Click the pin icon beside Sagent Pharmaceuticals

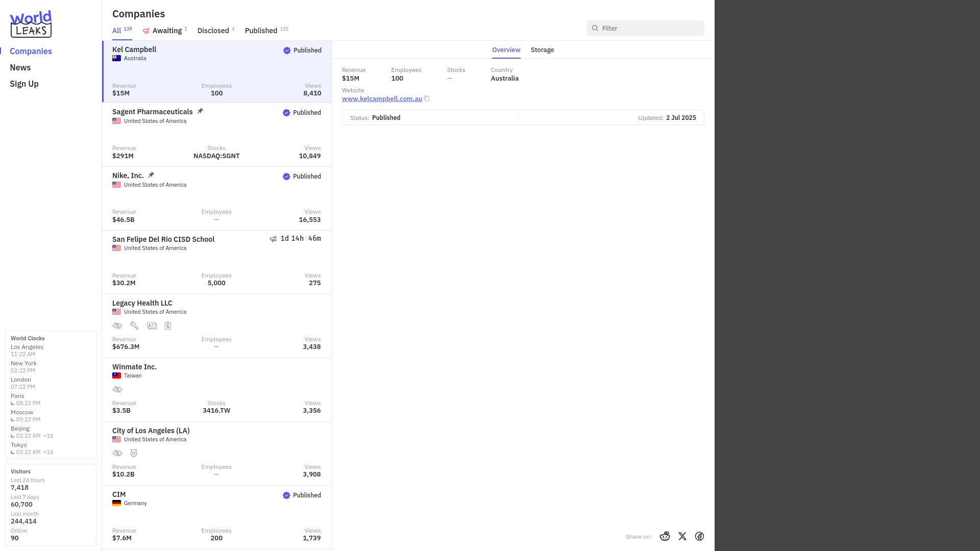pyautogui.click(x=200, y=111)
